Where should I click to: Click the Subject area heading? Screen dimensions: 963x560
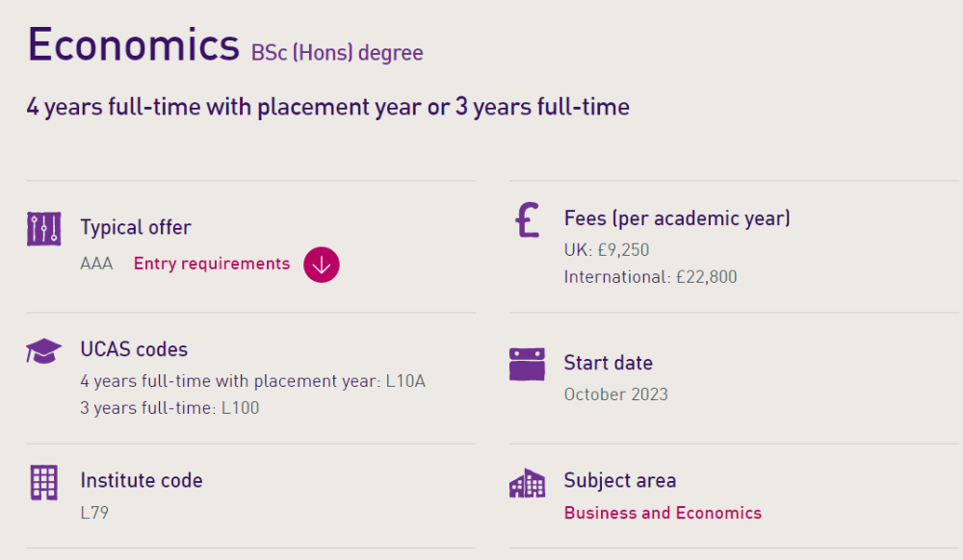620,480
